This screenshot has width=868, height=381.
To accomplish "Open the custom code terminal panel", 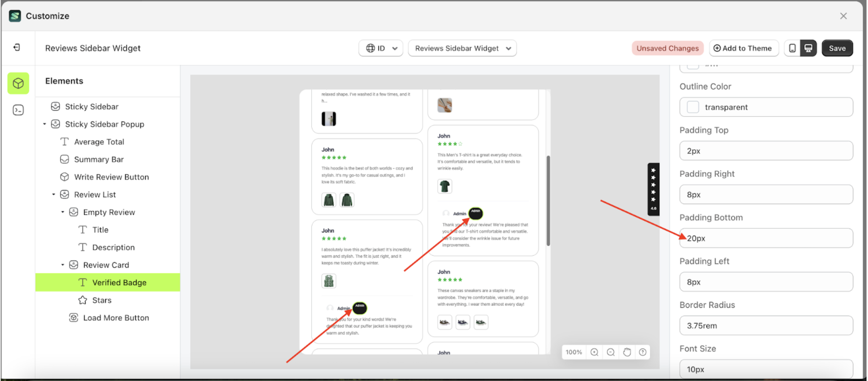I will 18,110.
